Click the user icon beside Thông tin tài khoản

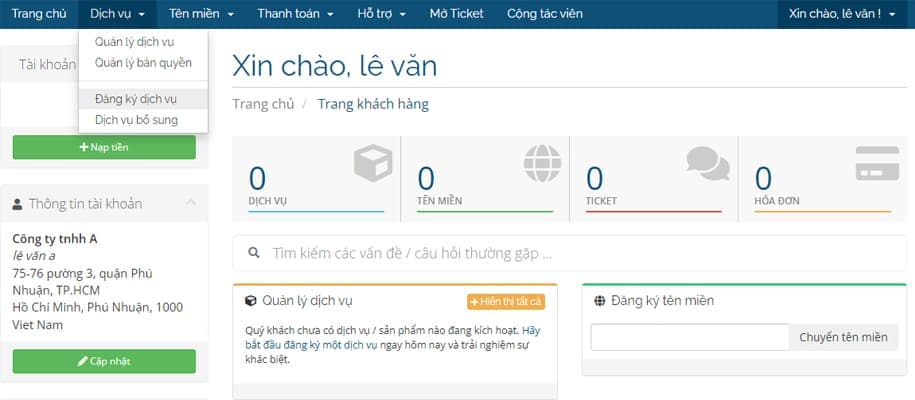click(x=18, y=204)
